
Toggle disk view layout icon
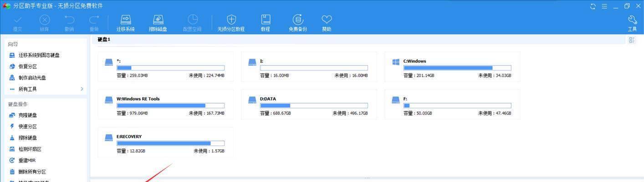632,40
